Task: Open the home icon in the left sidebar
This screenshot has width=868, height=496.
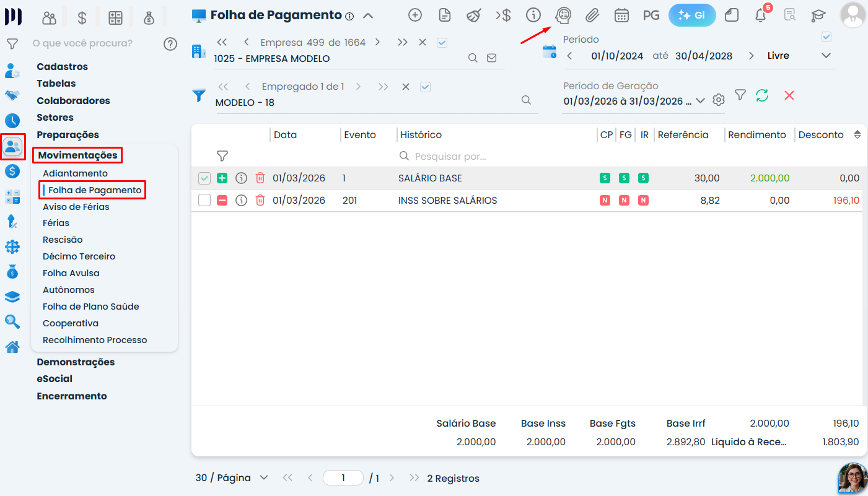Action: click(x=12, y=347)
